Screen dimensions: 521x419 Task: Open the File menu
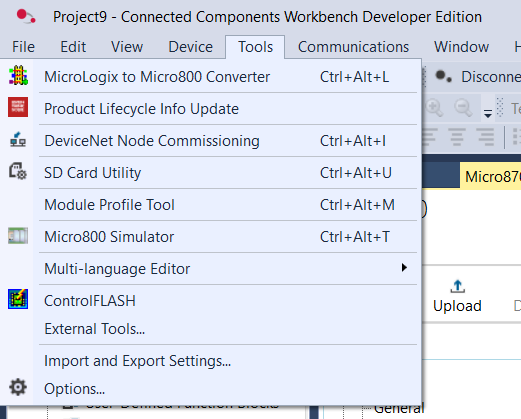click(x=23, y=47)
